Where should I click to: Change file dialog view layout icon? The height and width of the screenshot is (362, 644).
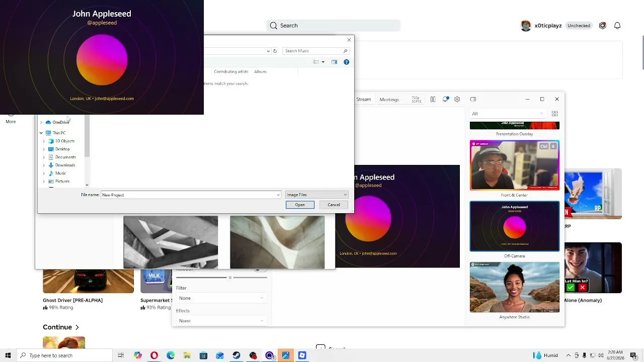[316, 62]
